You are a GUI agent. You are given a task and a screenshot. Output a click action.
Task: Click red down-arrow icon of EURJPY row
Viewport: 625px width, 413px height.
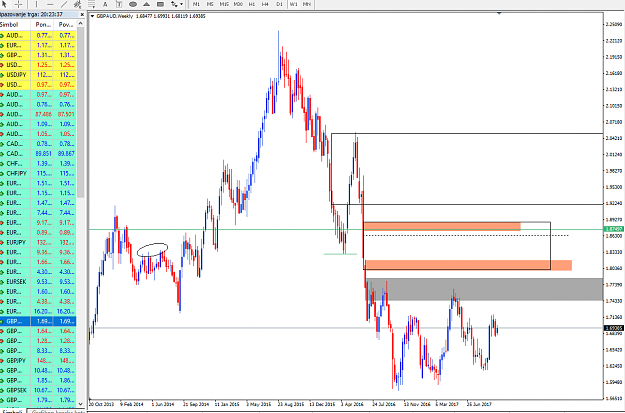(2, 242)
